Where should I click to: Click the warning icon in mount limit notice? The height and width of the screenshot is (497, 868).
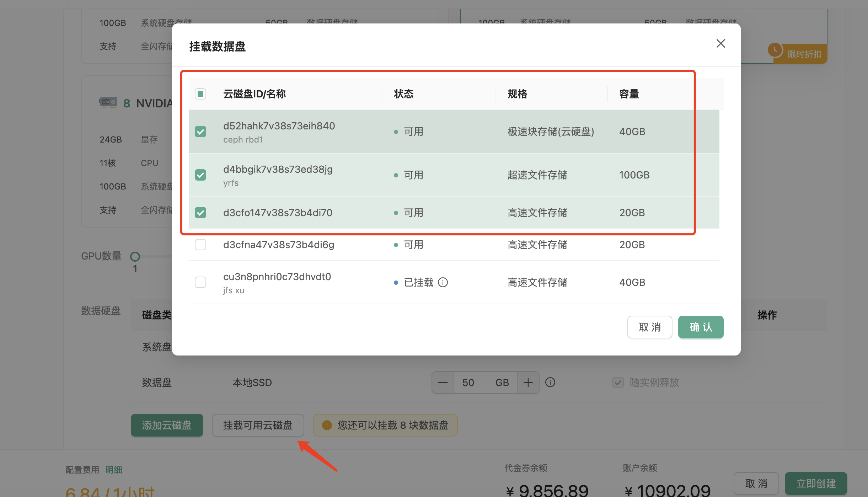[327, 425]
